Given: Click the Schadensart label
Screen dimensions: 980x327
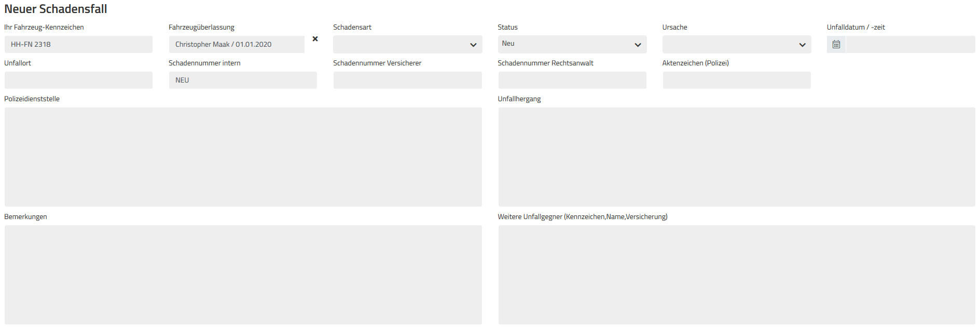Looking at the screenshot, I should tap(352, 27).
